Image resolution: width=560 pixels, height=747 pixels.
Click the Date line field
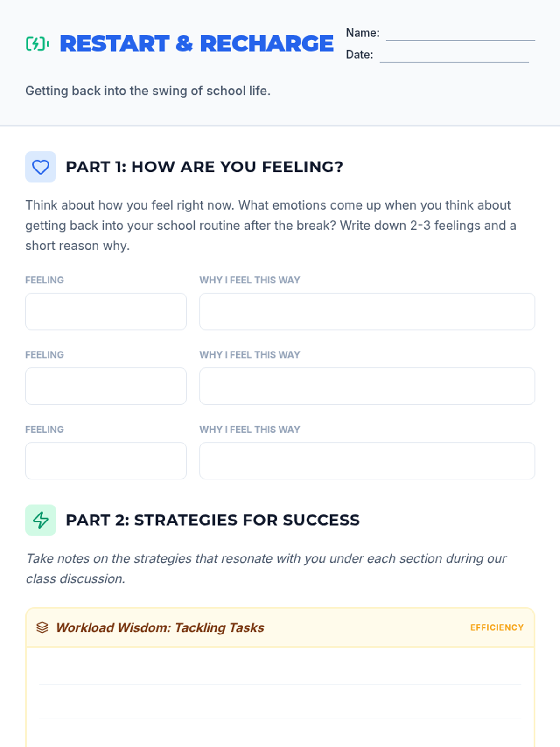point(454,55)
